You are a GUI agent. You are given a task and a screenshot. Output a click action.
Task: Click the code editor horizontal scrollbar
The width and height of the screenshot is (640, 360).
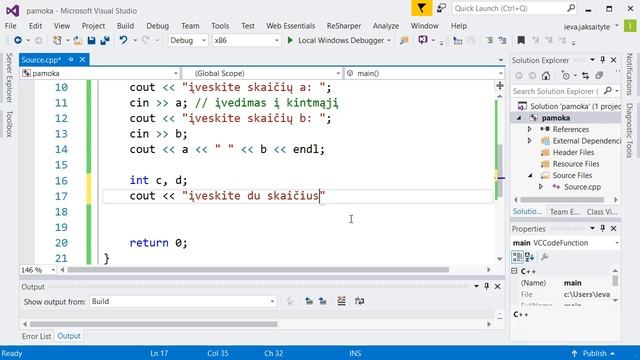tap(258, 270)
